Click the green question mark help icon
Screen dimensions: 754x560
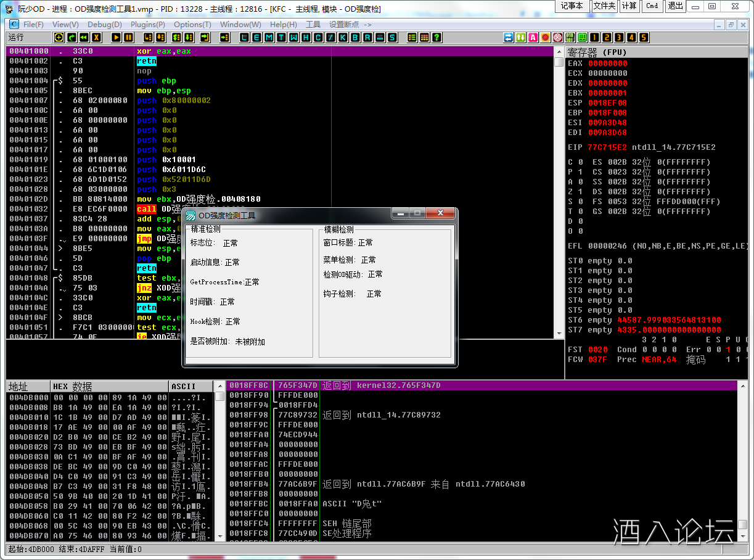click(x=436, y=38)
